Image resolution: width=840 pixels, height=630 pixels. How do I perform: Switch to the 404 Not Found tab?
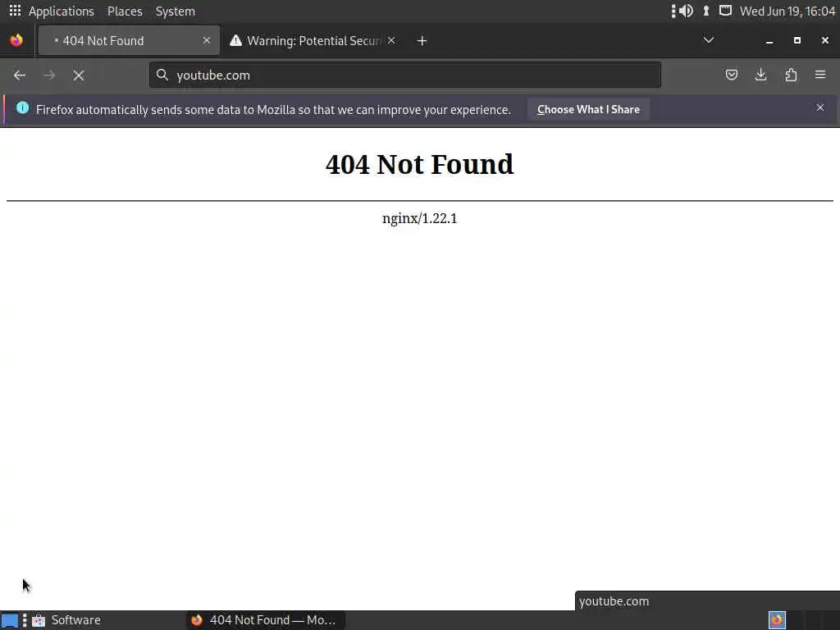[x=129, y=41]
